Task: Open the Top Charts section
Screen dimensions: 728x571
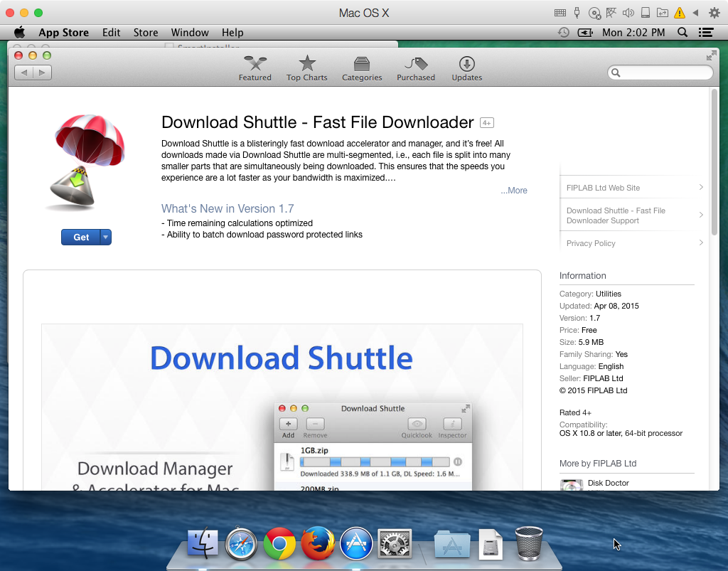Action: tap(307, 68)
